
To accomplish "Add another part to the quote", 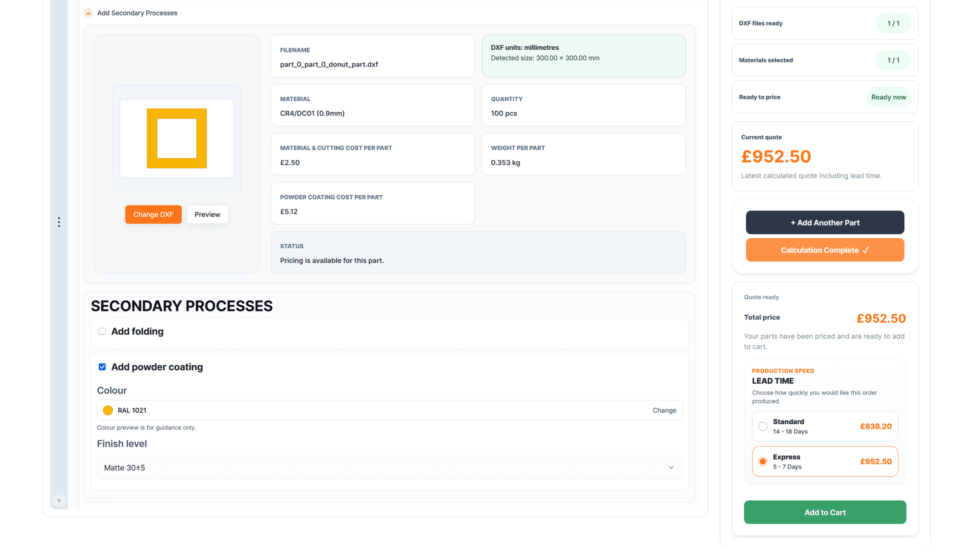I will coord(825,222).
